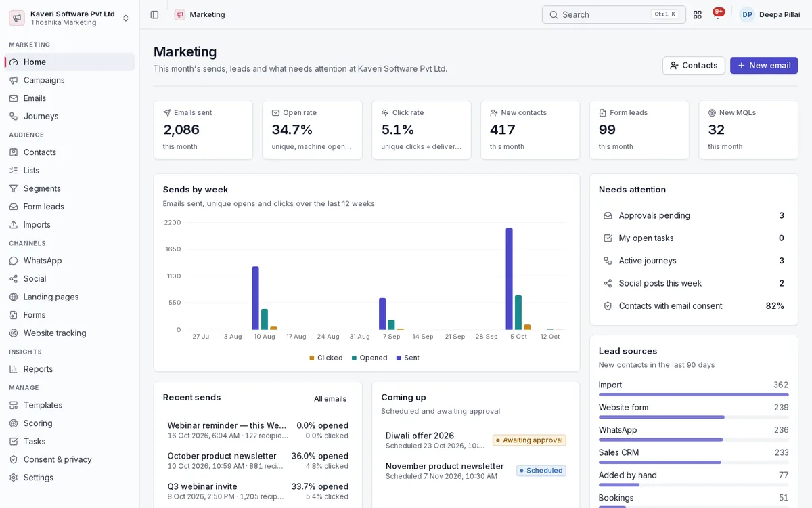Click the Deepa Pillai user name
This screenshot has width=812, height=508.
(780, 14)
